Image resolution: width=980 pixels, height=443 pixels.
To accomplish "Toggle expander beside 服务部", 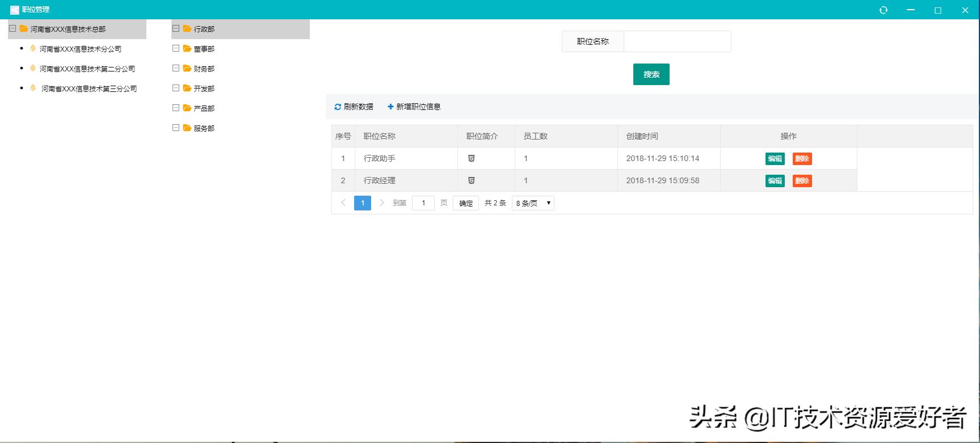I will coord(176,128).
